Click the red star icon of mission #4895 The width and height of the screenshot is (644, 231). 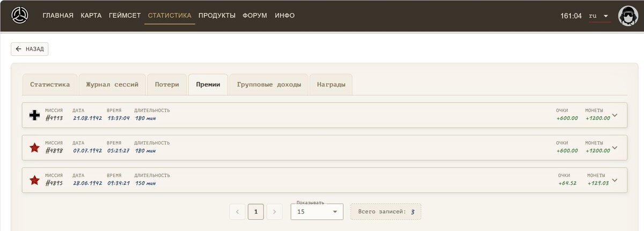[34, 180]
